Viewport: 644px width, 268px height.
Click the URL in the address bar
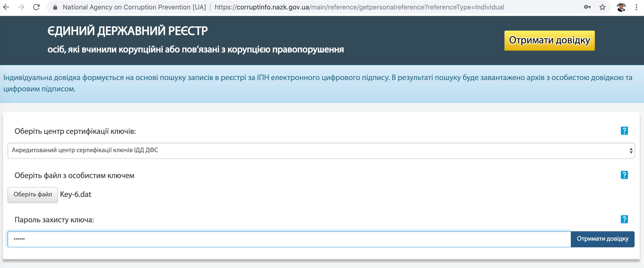click(x=359, y=7)
